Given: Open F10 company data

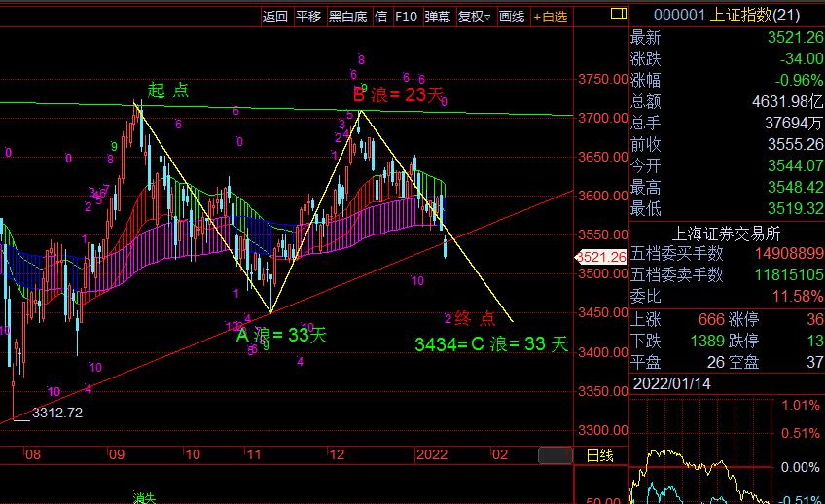Looking at the screenshot, I should [x=406, y=17].
